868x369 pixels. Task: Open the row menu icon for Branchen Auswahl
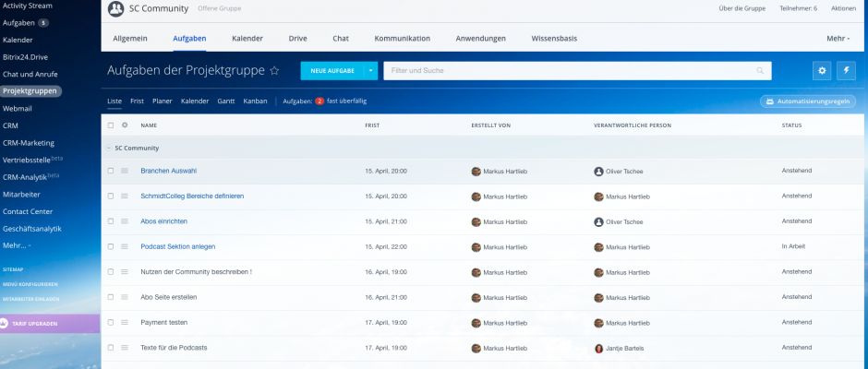[x=125, y=171]
